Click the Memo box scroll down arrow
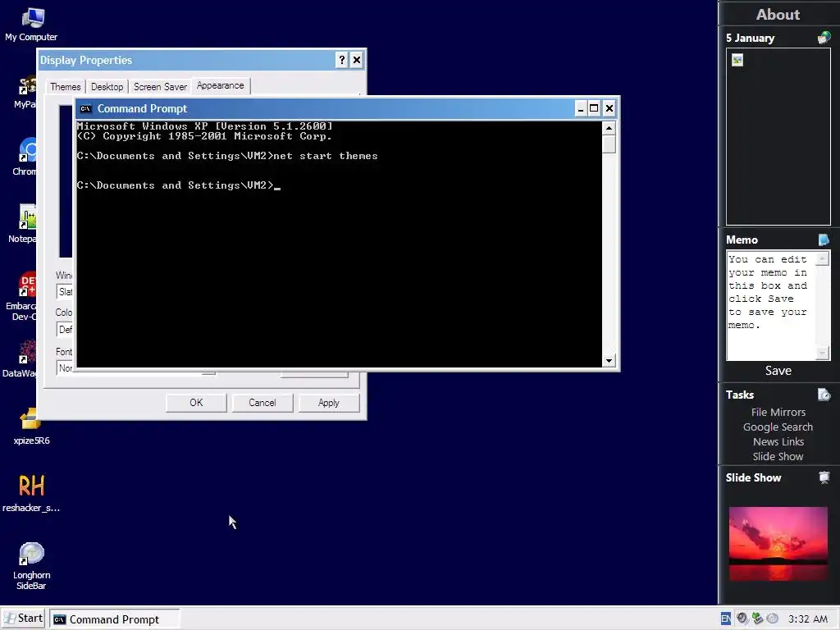The image size is (840, 630). point(822,353)
